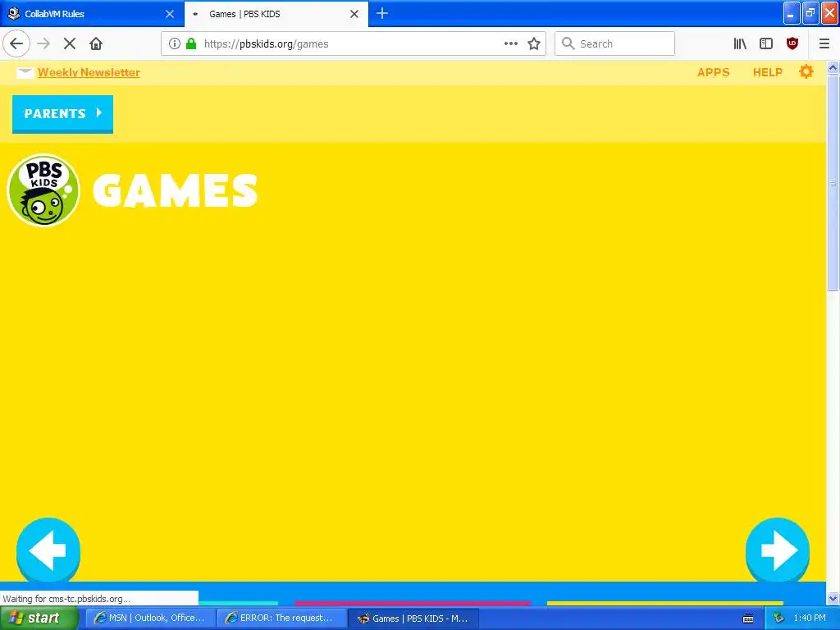Close the Games | PBS KIDS tab
Screen dimensions: 840x630
(354, 14)
